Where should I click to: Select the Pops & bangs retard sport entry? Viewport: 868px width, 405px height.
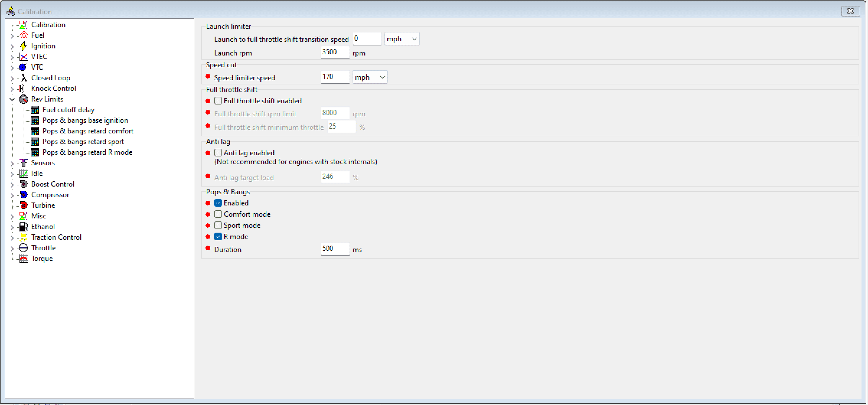tap(83, 141)
